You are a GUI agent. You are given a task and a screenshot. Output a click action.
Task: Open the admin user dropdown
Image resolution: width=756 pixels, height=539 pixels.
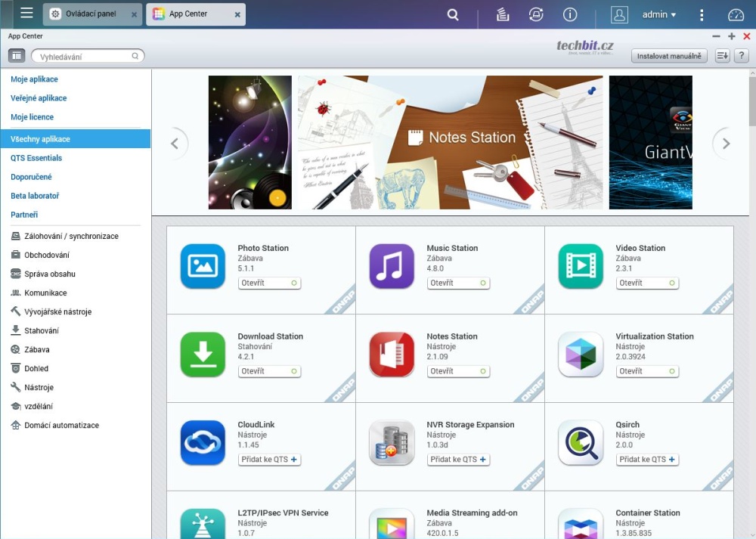click(x=658, y=14)
